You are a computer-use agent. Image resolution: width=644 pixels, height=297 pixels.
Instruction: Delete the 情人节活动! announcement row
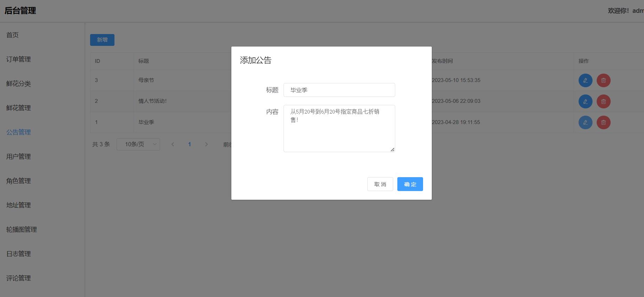click(604, 101)
